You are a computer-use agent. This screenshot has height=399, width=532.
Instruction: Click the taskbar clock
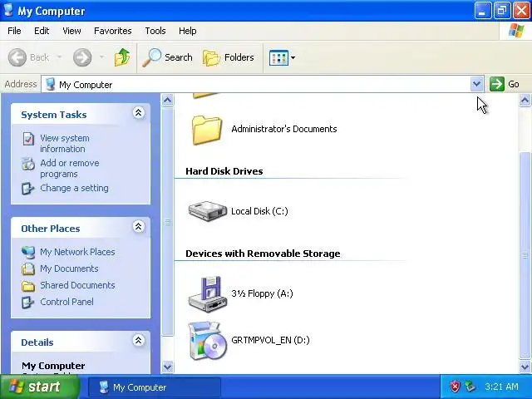pos(501,387)
